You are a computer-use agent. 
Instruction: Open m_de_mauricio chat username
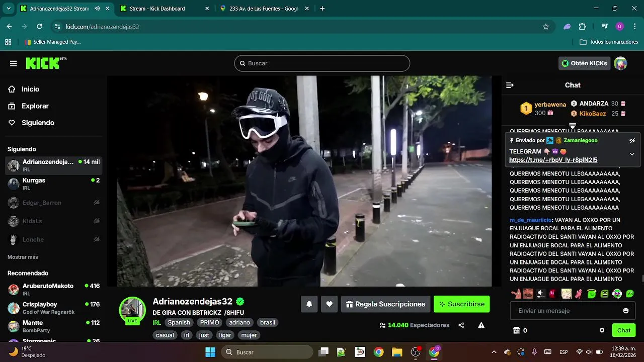click(x=531, y=220)
